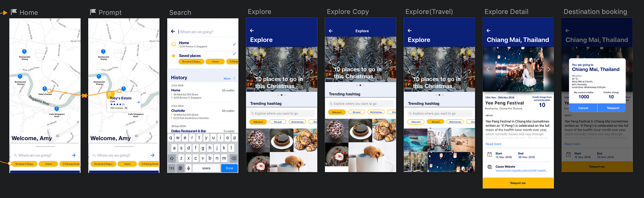This screenshot has height=198, width=644.
Task: Open Toby's Estate card arrow on Prompt
Action: coord(138,102)
